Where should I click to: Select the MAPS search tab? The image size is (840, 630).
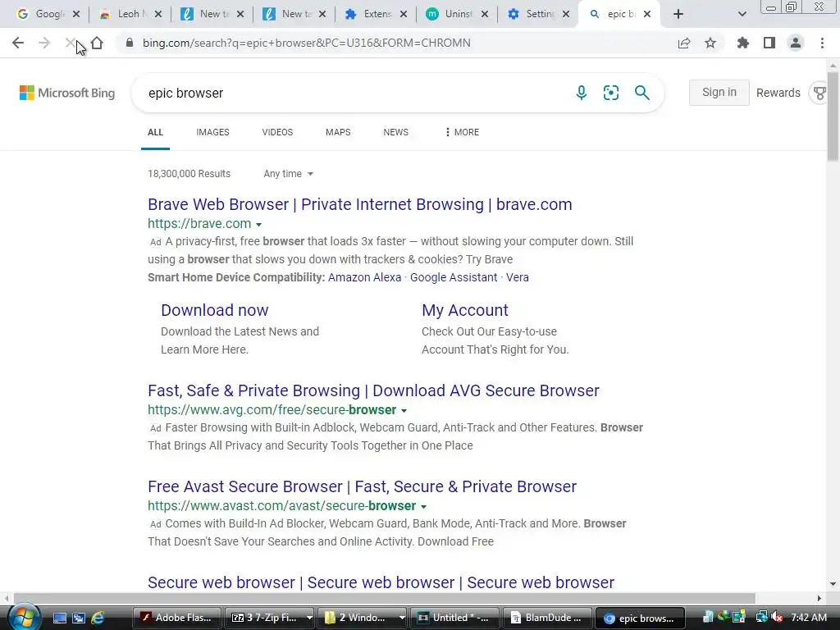[338, 132]
